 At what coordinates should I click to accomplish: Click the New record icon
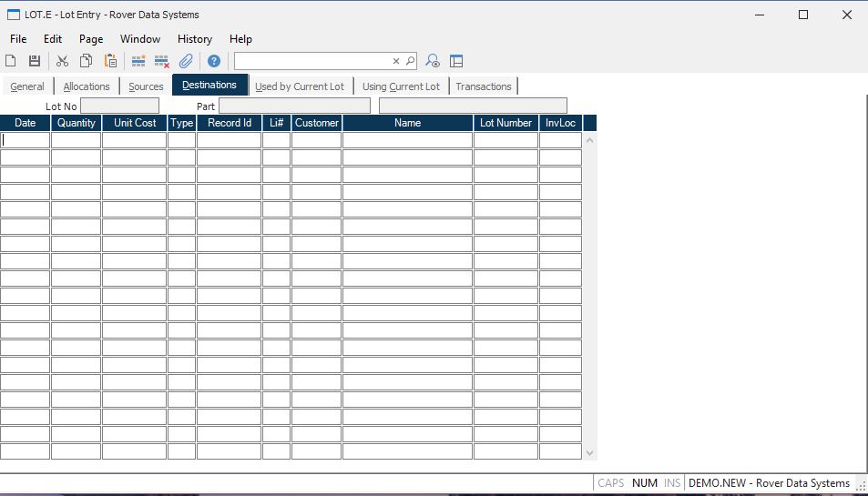[11, 61]
